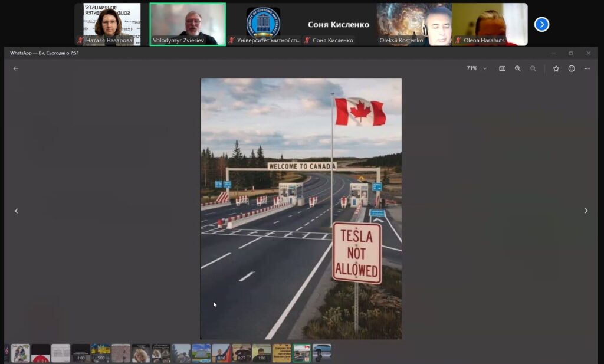Open the video thumbnail marked 1:00 near 5:00

click(80, 353)
